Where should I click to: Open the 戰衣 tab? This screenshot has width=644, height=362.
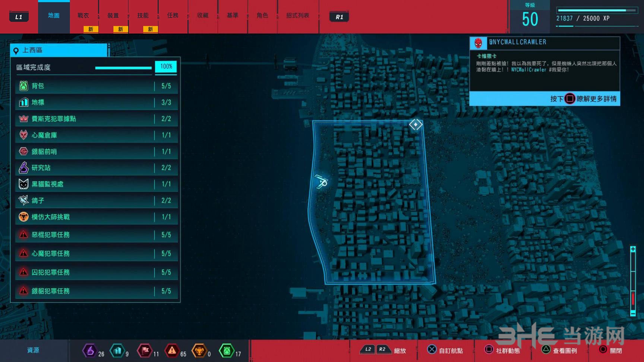pyautogui.click(x=83, y=16)
